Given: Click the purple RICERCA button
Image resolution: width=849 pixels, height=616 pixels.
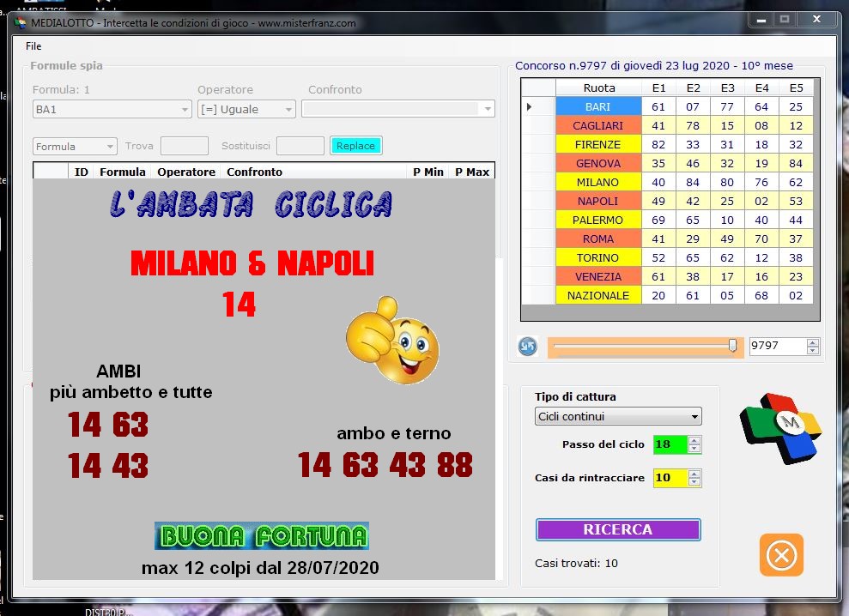Looking at the screenshot, I should click(618, 529).
